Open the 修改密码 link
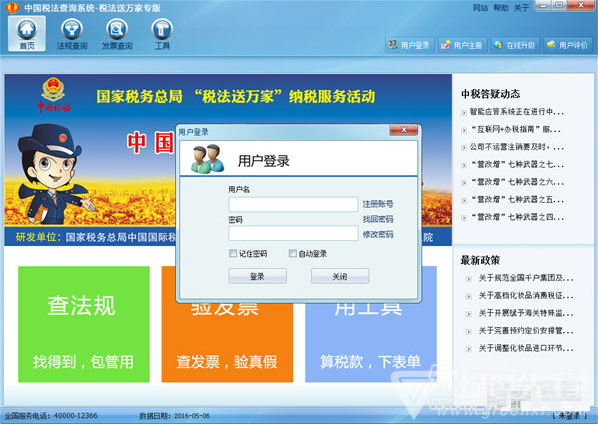This screenshot has width=598, height=424. click(378, 234)
